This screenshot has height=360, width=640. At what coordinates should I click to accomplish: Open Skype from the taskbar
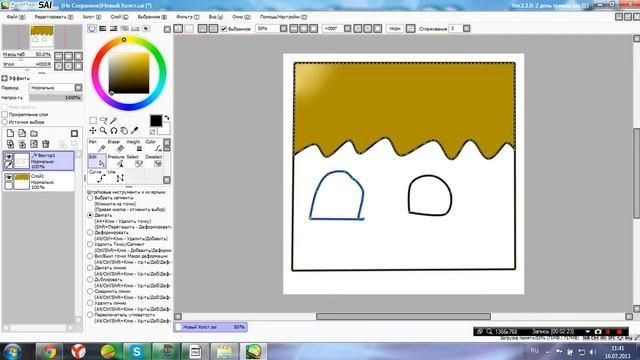point(137,351)
